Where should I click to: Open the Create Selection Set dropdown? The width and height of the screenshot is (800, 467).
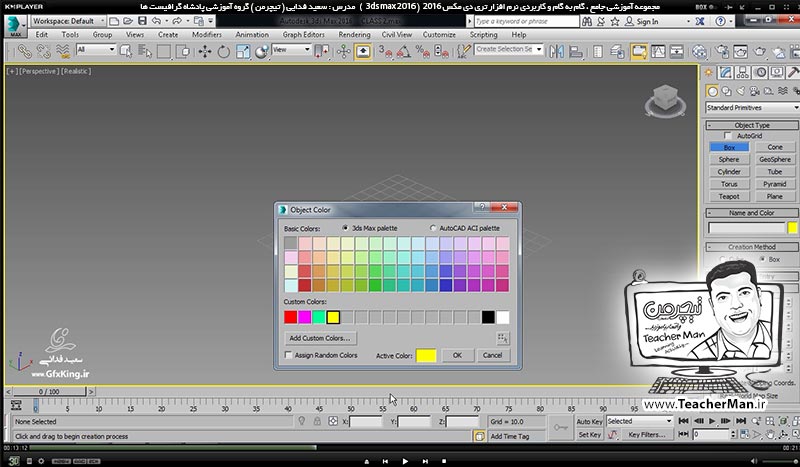[x=509, y=50]
